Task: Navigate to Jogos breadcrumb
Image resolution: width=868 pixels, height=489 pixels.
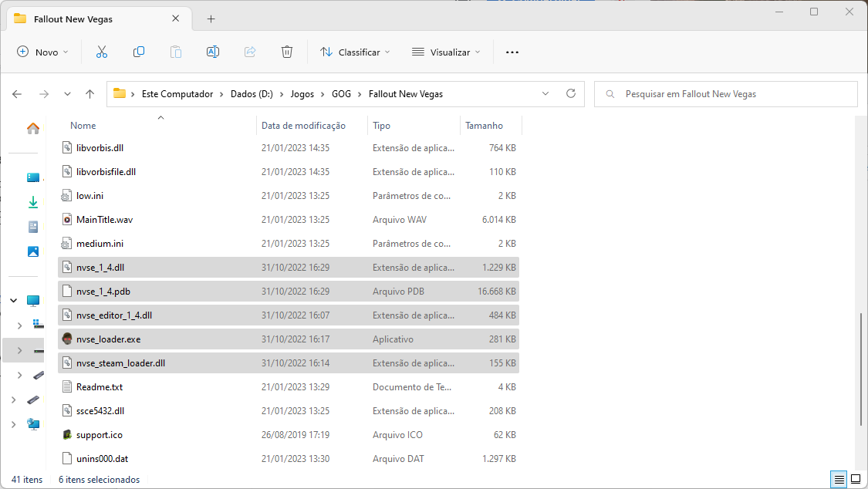Action: point(302,94)
